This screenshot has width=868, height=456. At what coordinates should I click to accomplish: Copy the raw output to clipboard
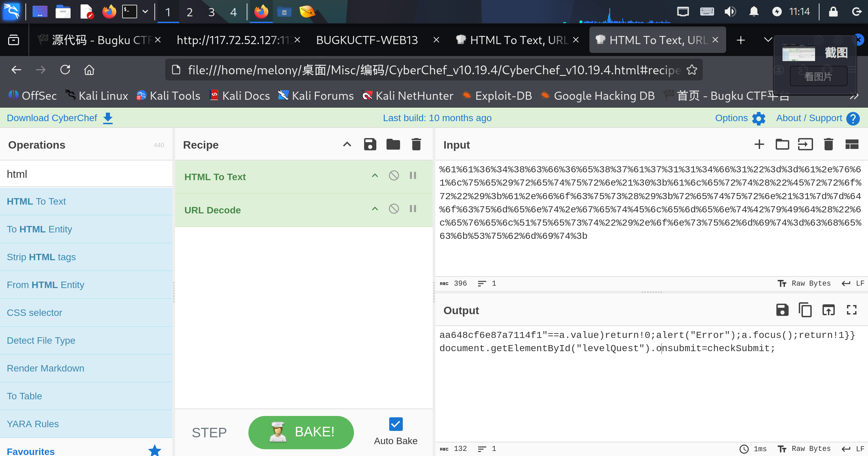pos(805,310)
